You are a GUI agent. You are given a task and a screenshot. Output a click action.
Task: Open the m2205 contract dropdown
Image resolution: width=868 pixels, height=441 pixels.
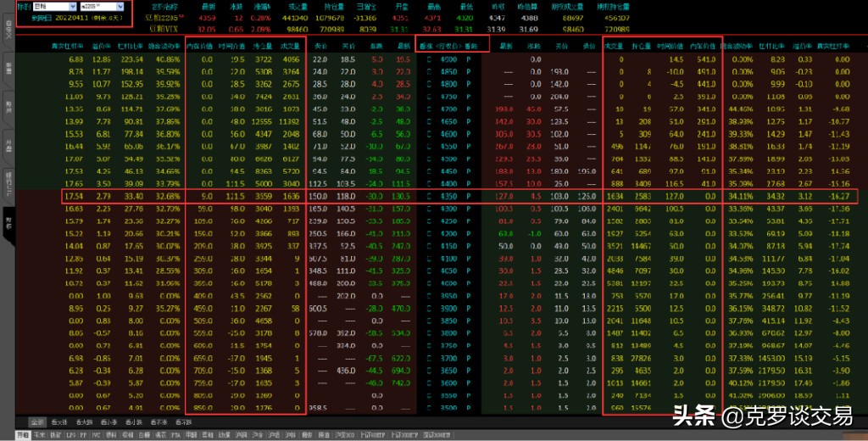pos(102,7)
